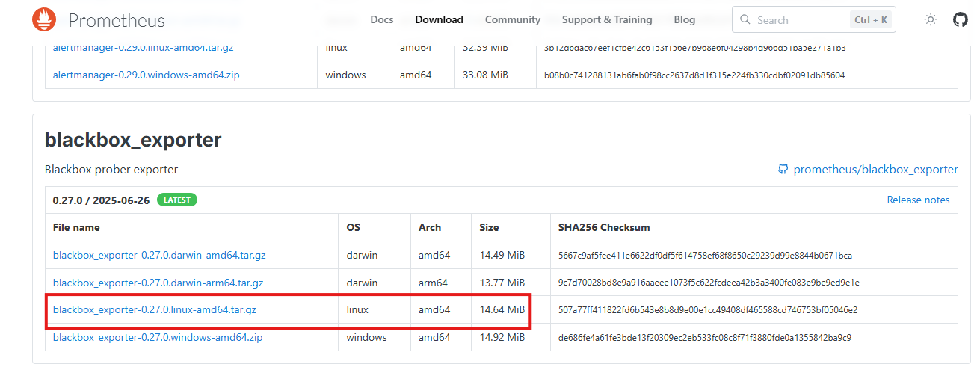This screenshot has height=376, width=980.
Task: Download blackbox_exporter windows-amd64 zip
Action: tap(158, 337)
